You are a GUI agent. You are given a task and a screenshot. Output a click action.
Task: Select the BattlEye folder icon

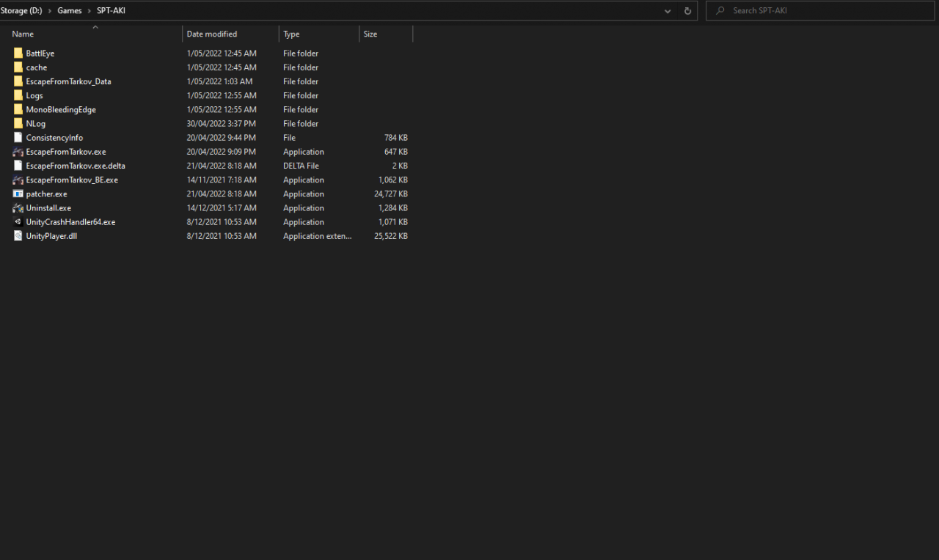(x=18, y=54)
